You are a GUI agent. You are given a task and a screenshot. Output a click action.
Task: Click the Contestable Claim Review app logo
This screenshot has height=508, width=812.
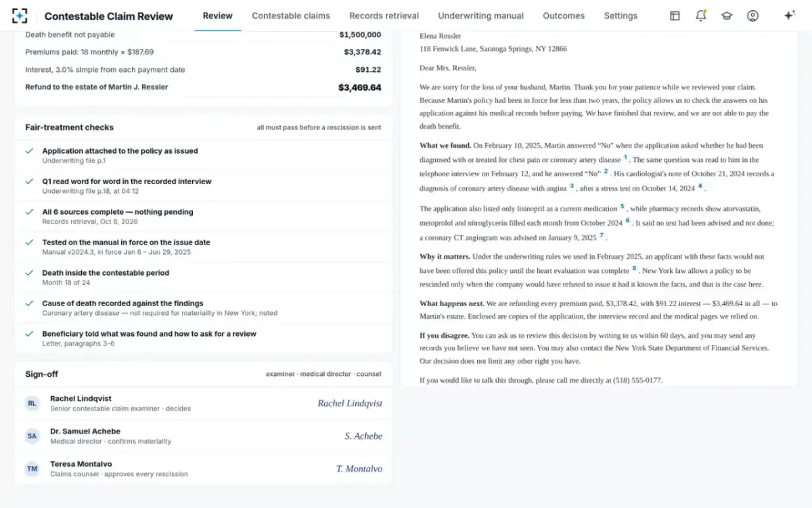tap(20, 16)
